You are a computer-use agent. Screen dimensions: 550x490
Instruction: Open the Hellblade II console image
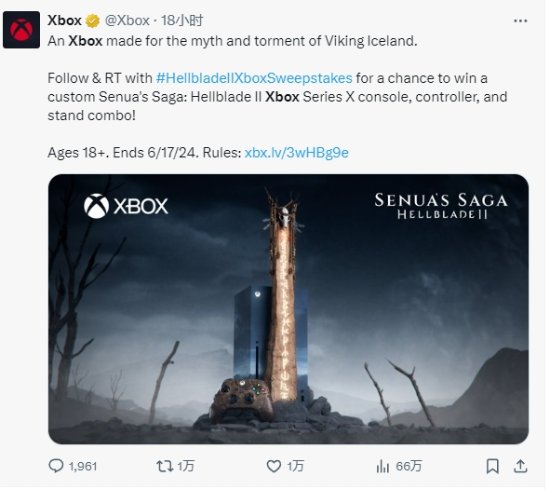click(x=290, y=311)
